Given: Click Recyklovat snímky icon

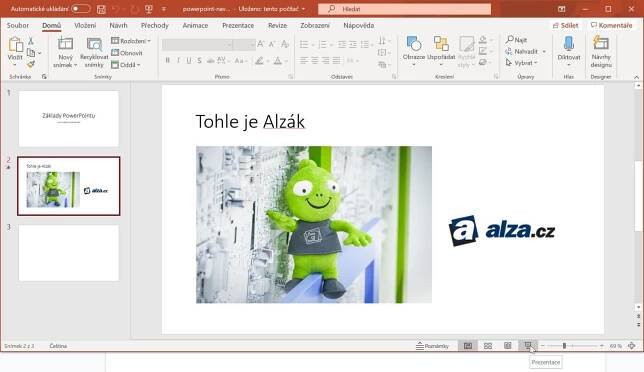Looking at the screenshot, I should pyautogui.click(x=94, y=44).
